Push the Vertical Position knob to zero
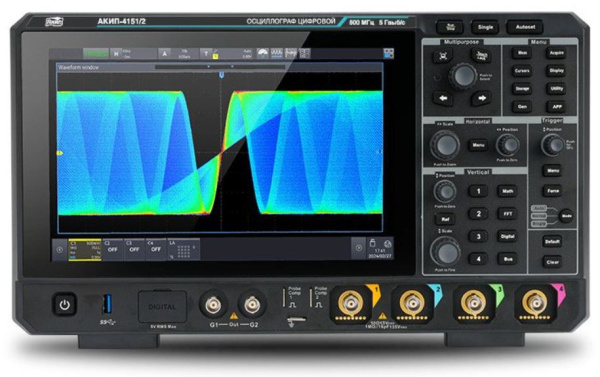Viewport: 600px width, 377px height. 445,192
